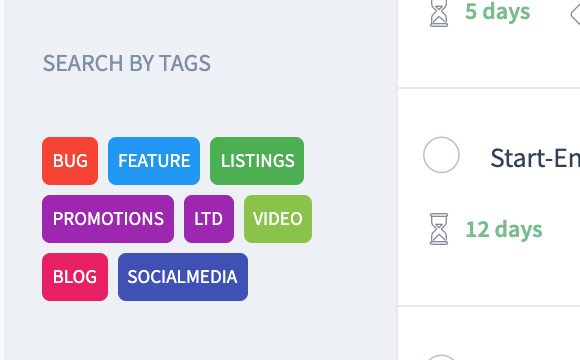Click the cut-off icon right of 5 days
Image resolution: width=580 pixels, height=360 pixels.
pos(575,15)
